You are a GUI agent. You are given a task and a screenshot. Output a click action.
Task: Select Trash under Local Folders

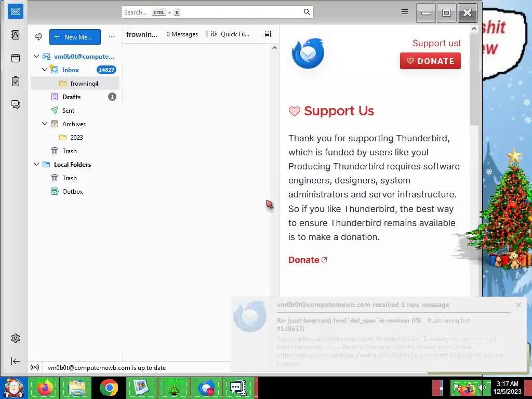click(x=75, y=178)
